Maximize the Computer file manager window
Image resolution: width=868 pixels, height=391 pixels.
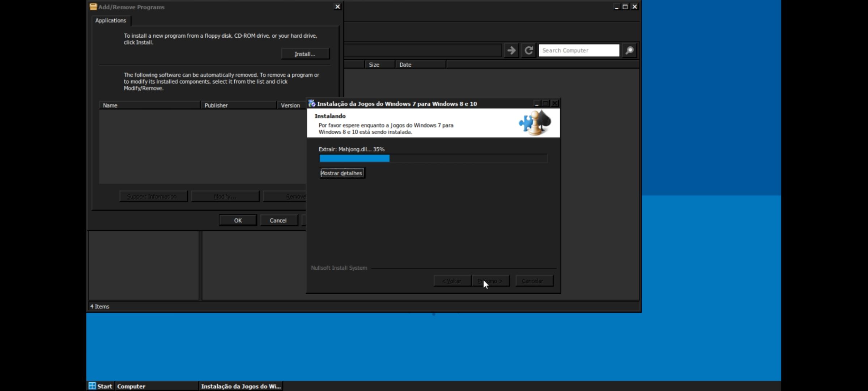pos(625,7)
